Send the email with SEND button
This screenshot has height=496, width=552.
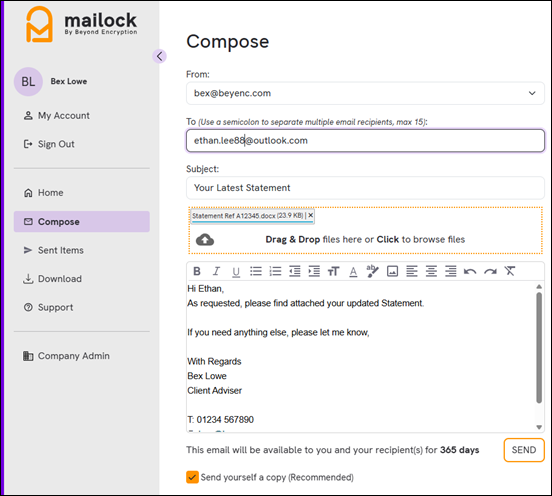pos(524,450)
